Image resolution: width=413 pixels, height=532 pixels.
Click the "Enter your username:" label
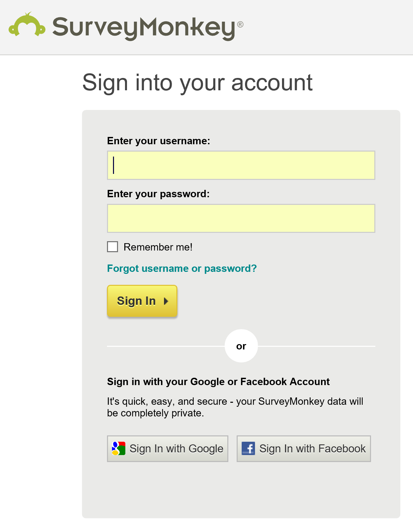coord(159,141)
